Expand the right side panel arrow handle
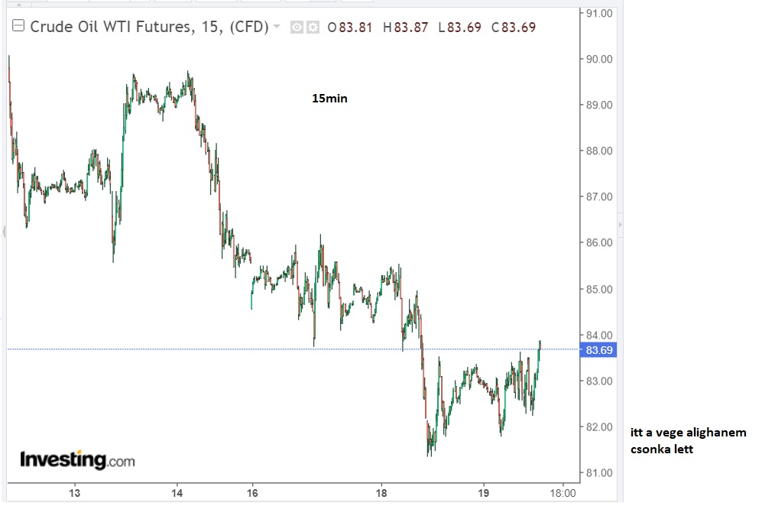The width and height of the screenshot is (775, 532). (621, 225)
